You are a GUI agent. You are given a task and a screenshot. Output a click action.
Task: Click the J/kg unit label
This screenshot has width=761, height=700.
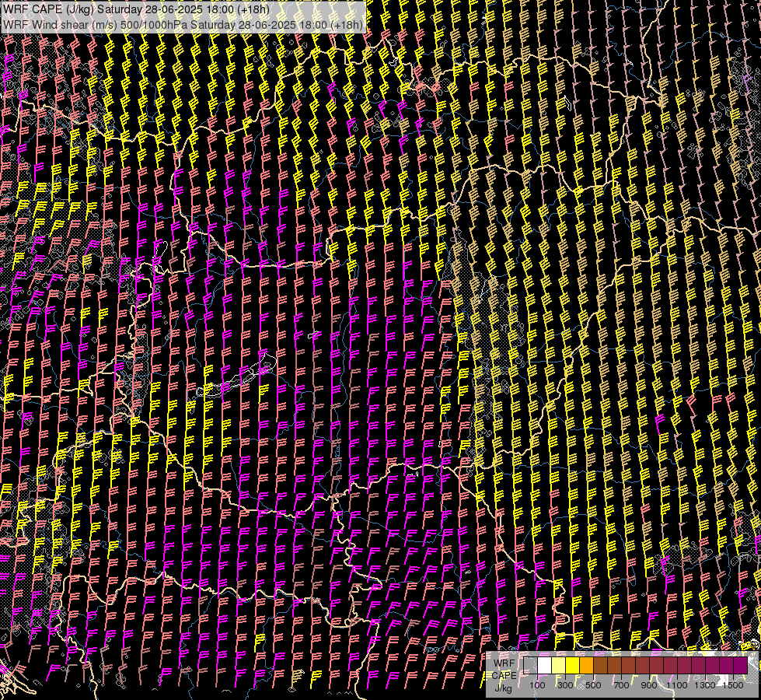pyautogui.click(x=503, y=688)
